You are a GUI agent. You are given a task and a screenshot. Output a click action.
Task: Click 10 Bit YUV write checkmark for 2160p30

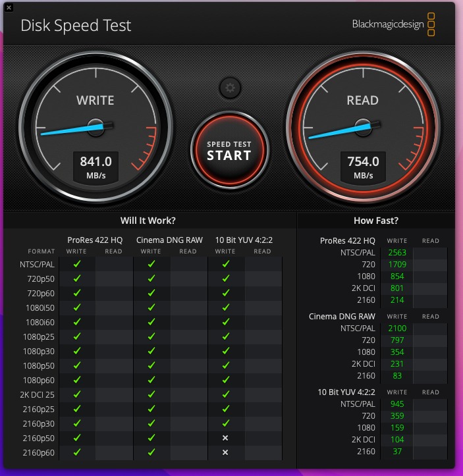(x=226, y=423)
